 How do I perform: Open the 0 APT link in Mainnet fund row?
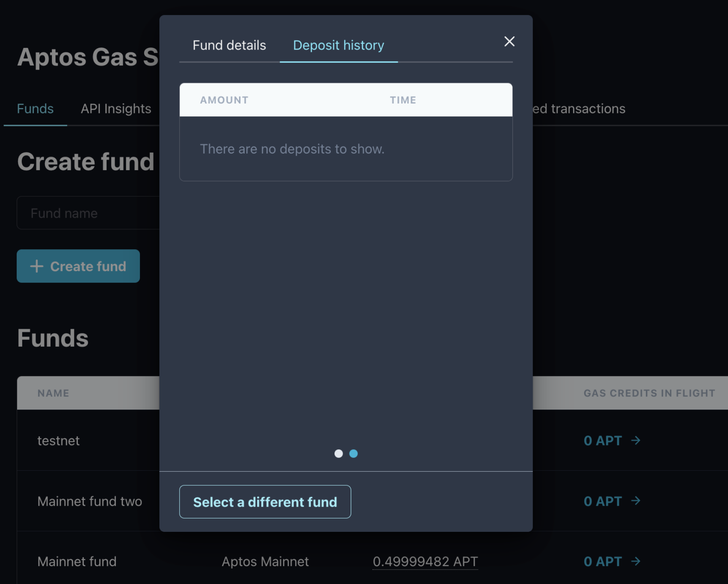coord(612,561)
